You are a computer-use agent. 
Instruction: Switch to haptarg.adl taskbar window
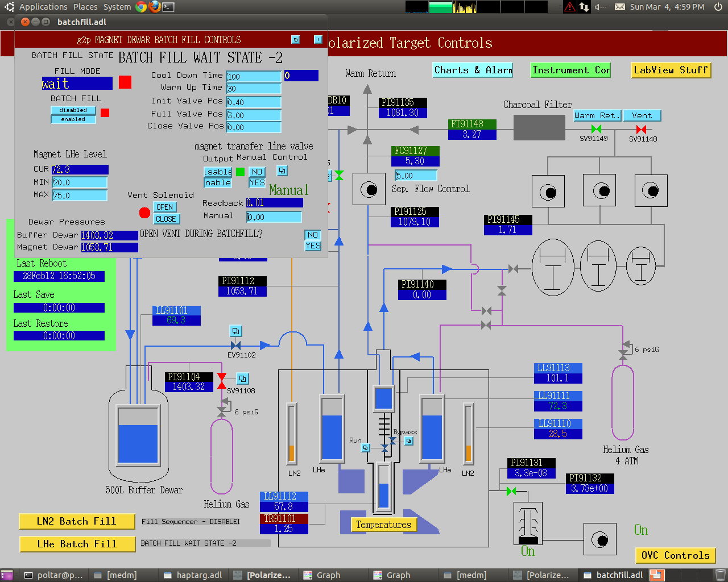193,575
